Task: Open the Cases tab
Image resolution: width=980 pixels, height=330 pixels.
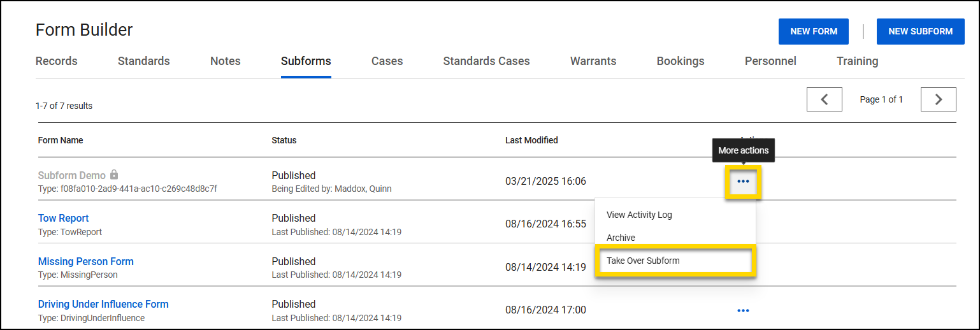Action: (x=387, y=61)
